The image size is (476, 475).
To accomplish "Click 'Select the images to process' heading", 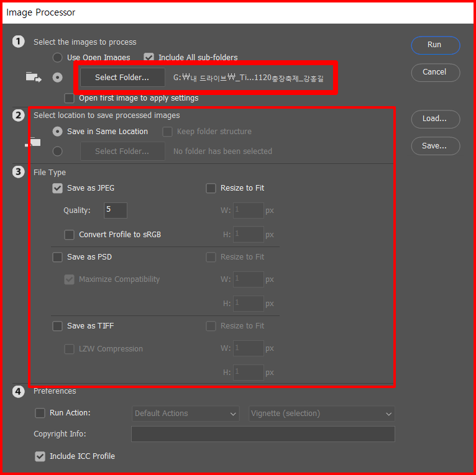I will point(85,42).
